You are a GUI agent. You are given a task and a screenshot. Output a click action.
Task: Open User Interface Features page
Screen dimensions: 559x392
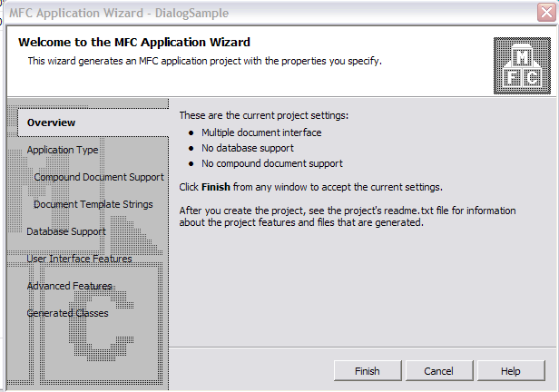pyautogui.click(x=79, y=259)
